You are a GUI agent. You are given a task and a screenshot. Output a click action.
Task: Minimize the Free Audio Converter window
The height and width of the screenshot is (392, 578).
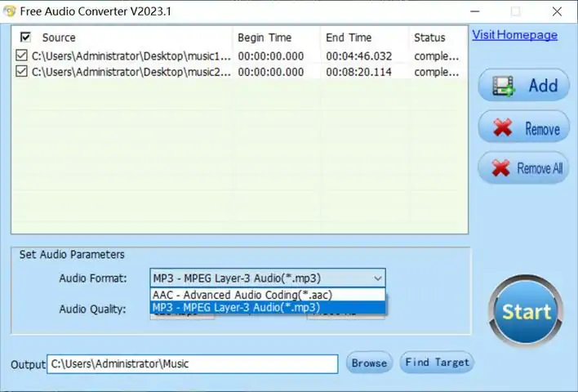475,11
